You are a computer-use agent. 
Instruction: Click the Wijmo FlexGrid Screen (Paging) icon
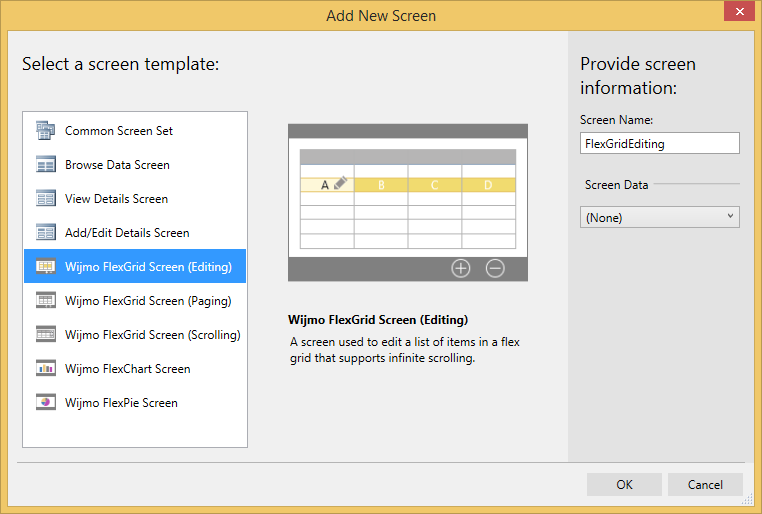pos(45,300)
